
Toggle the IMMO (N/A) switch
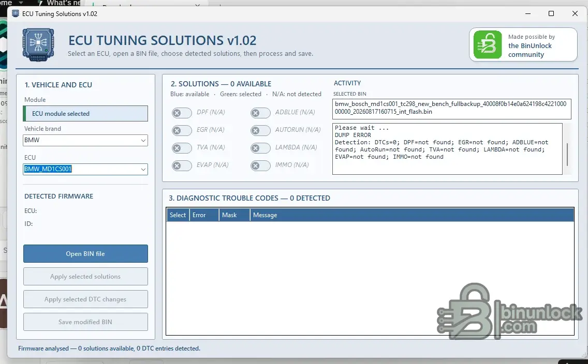click(261, 165)
